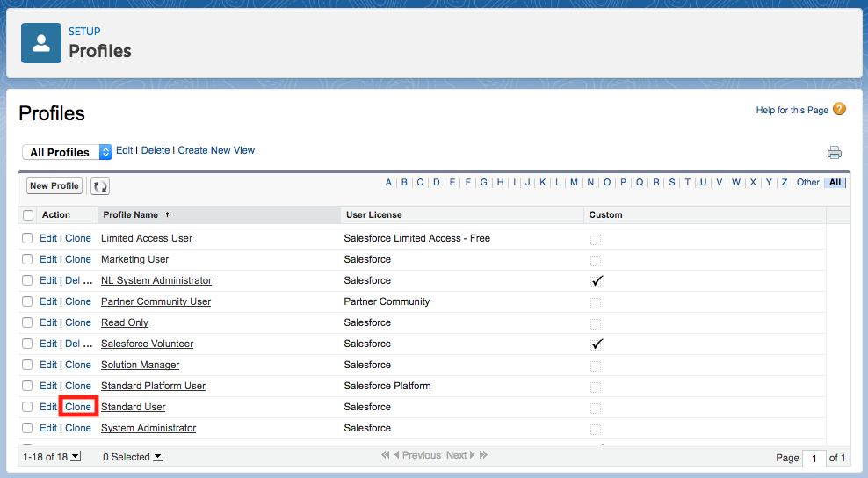The height and width of the screenshot is (478, 868).
Task: Sort by User License column
Action: pos(374,215)
